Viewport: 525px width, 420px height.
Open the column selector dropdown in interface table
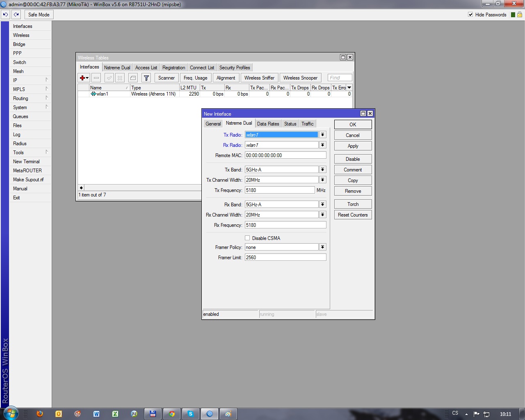349,87
